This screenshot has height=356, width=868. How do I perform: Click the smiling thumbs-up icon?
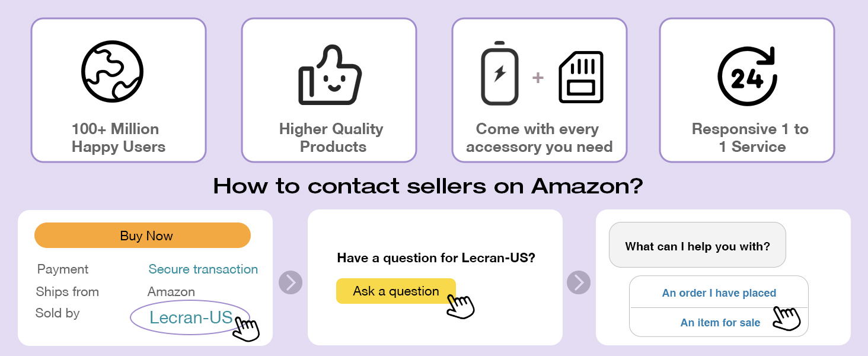pos(329,77)
